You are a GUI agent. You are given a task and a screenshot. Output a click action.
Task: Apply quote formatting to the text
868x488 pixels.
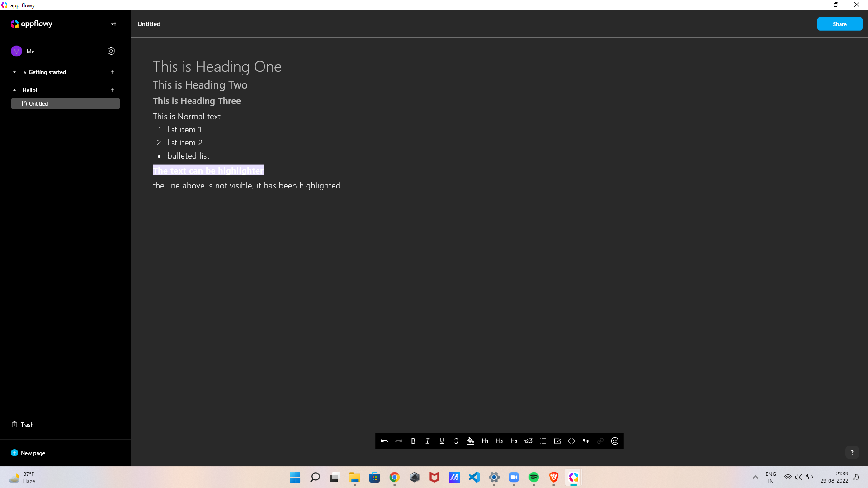[x=585, y=441]
